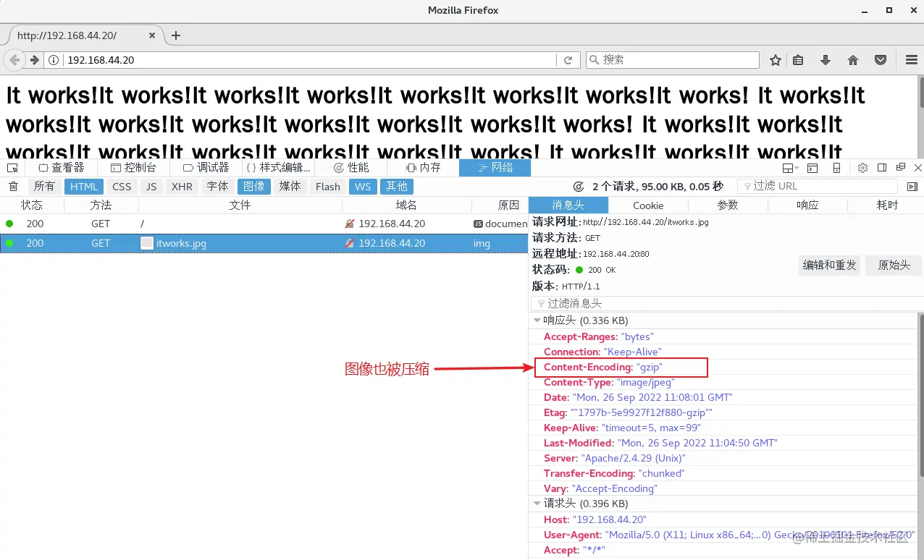The height and width of the screenshot is (560, 924).
Task: Sort requests by 域名 column header
Action: (x=406, y=205)
